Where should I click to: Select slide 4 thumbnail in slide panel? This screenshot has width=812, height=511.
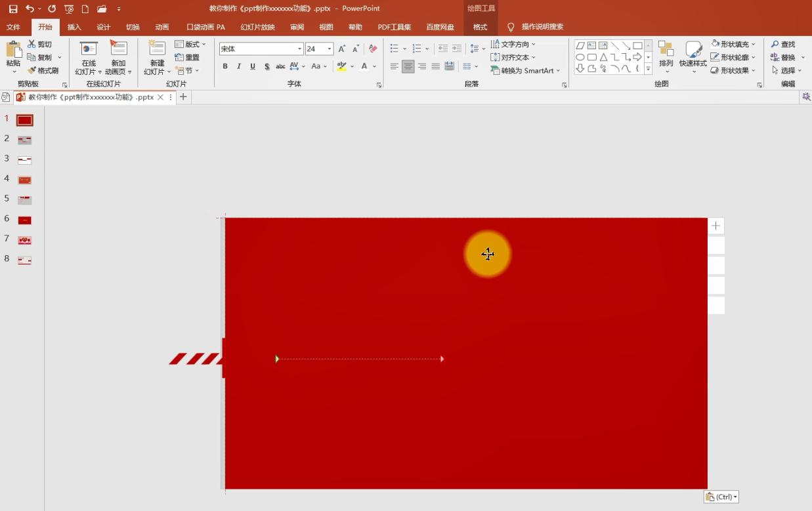tap(24, 178)
